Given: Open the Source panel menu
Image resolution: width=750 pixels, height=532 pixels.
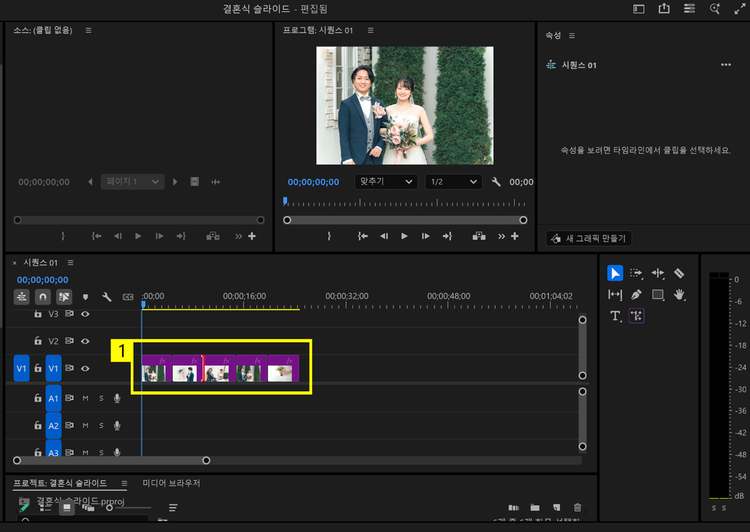Looking at the screenshot, I should click(x=88, y=30).
